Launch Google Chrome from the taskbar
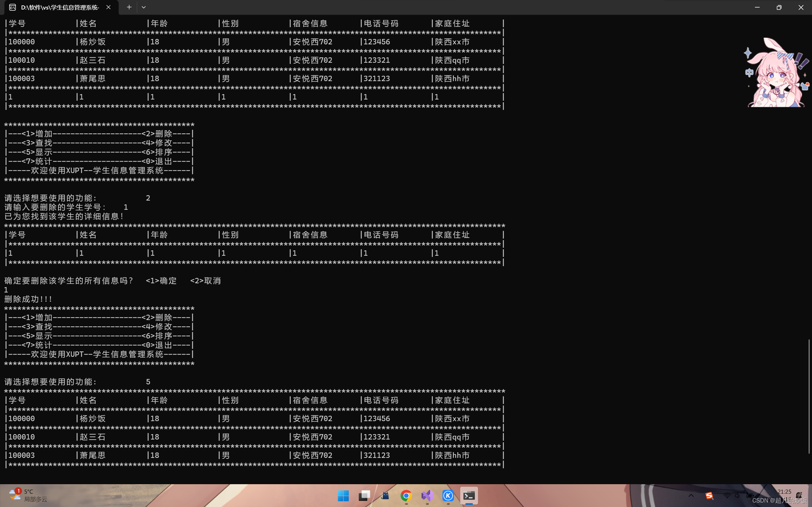This screenshot has width=812, height=507. point(406,496)
